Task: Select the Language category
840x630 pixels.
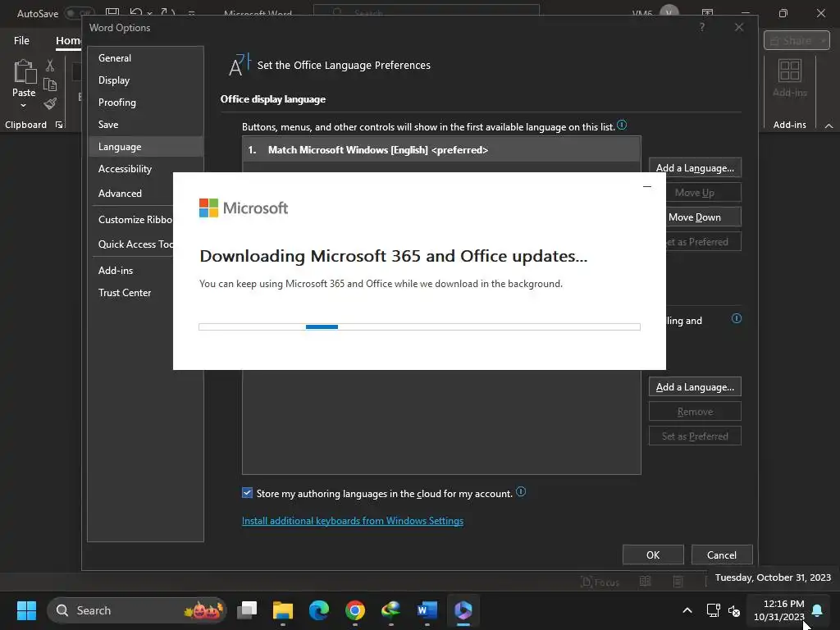Action: point(146,147)
